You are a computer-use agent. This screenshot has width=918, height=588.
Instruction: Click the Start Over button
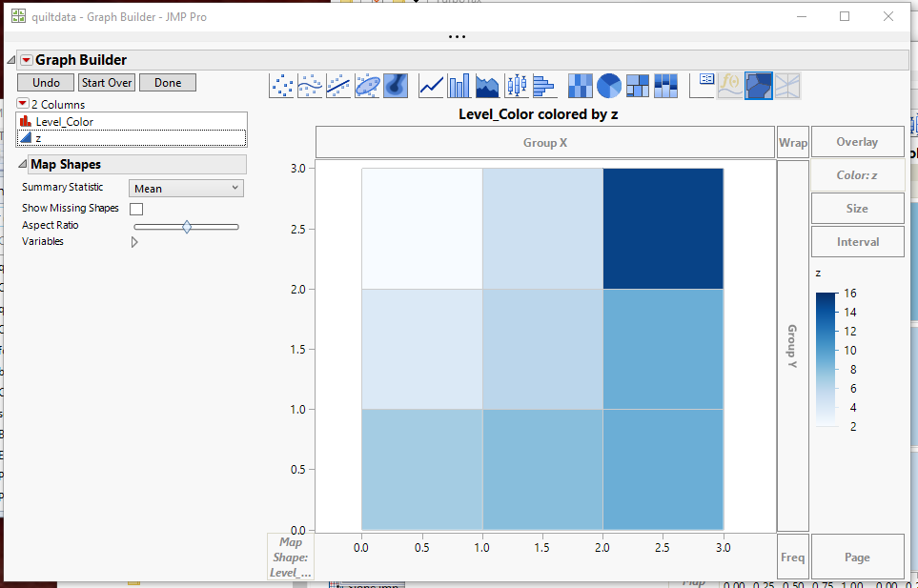point(107,83)
